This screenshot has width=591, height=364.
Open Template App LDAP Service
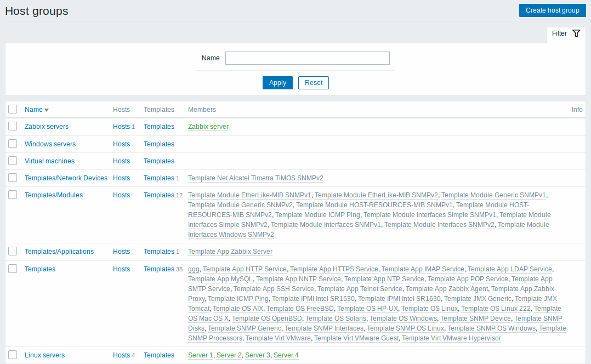pyautogui.click(x=510, y=269)
